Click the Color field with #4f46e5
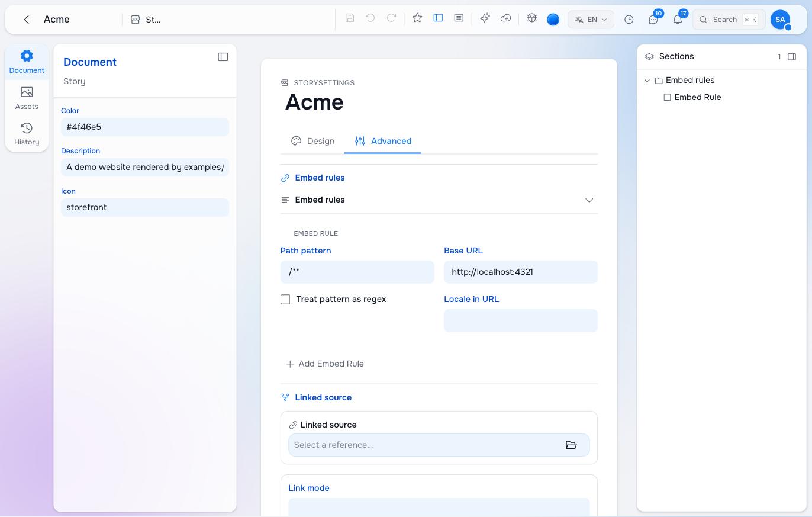 145,127
